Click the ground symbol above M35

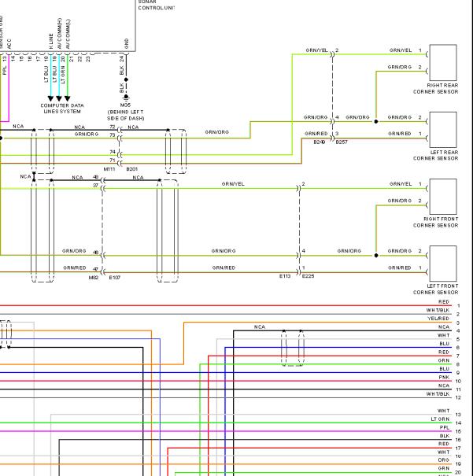point(126,98)
